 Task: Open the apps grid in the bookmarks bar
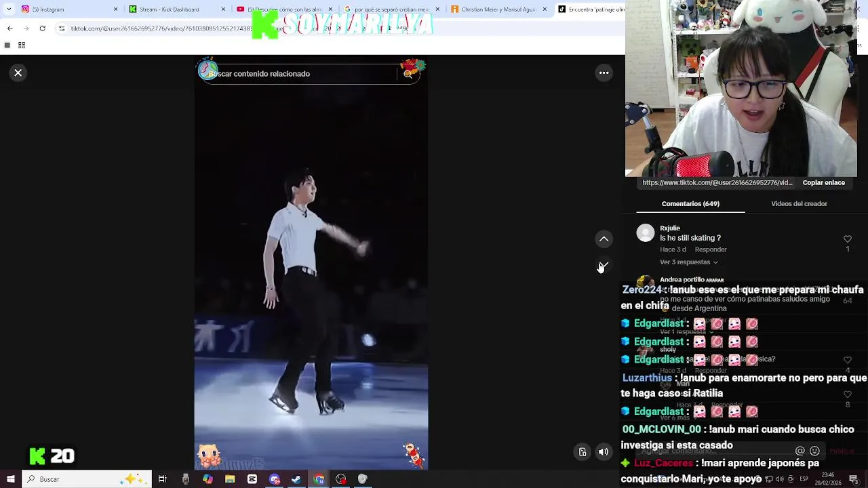(x=22, y=45)
